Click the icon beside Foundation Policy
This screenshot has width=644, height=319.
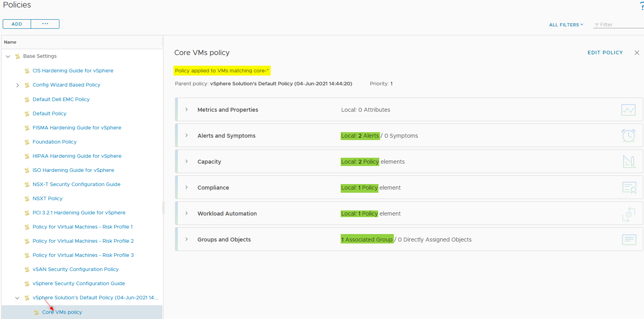[27, 142]
